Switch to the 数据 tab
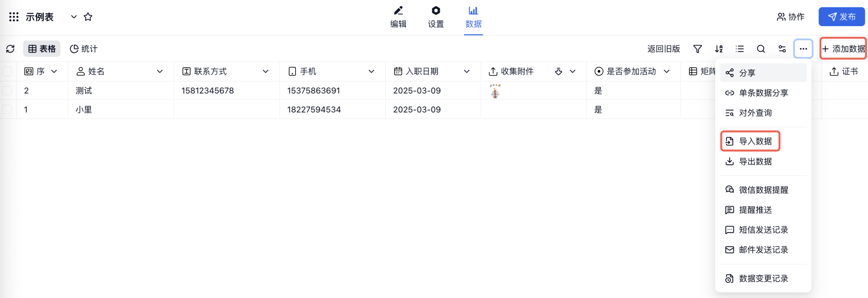This screenshot has height=298, width=868. [473, 17]
